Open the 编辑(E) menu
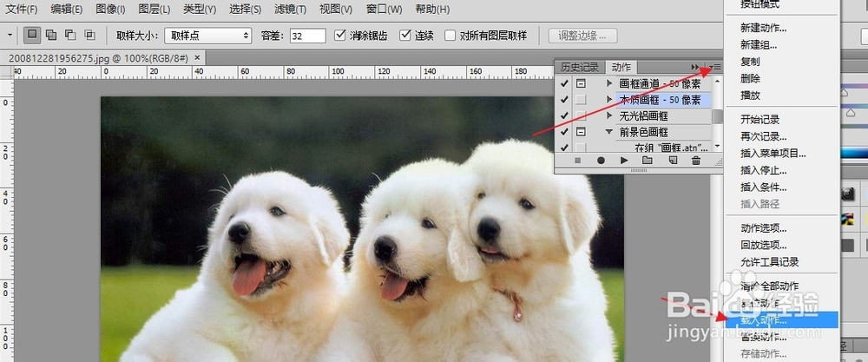 coord(67,10)
